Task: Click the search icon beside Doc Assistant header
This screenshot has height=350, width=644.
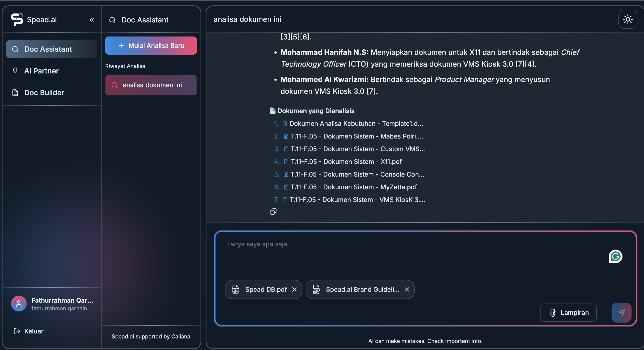Action: (x=112, y=20)
